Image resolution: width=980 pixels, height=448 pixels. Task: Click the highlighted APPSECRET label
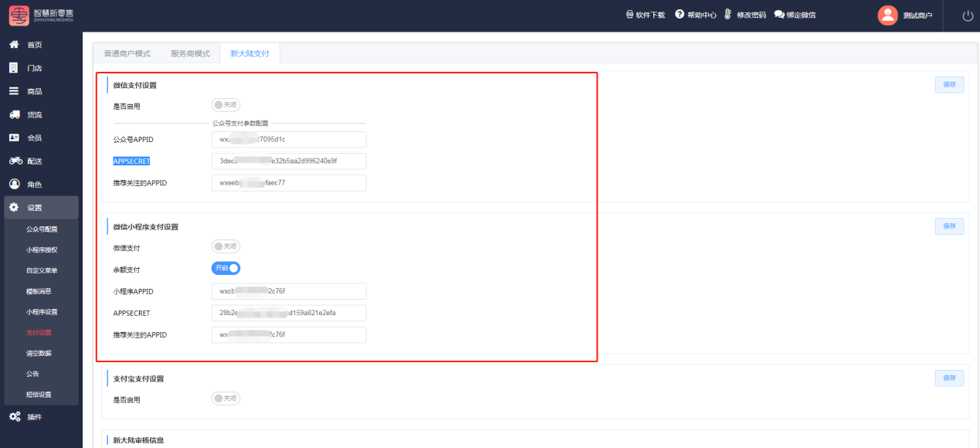(x=131, y=161)
